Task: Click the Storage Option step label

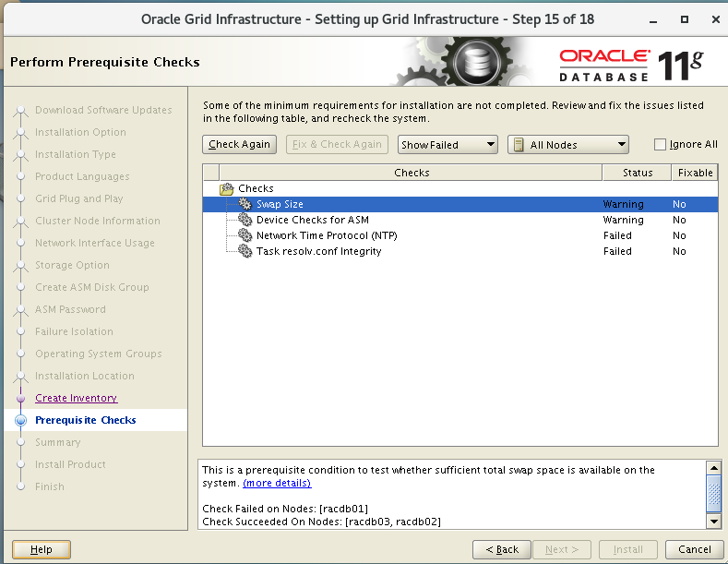Action: tap(72, 265)
